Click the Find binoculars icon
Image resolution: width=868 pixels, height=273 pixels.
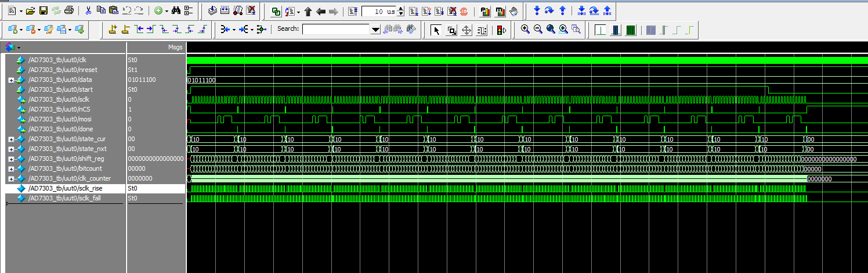click(176, 10)
